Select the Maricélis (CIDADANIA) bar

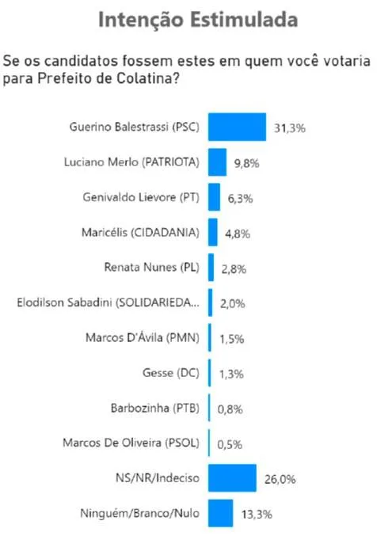213,233
